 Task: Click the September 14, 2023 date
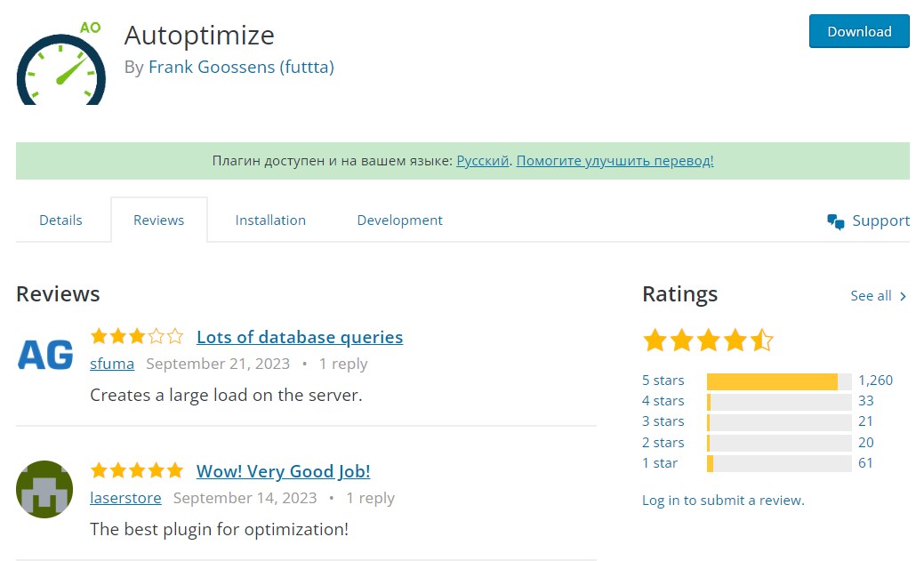click(245, 498)
